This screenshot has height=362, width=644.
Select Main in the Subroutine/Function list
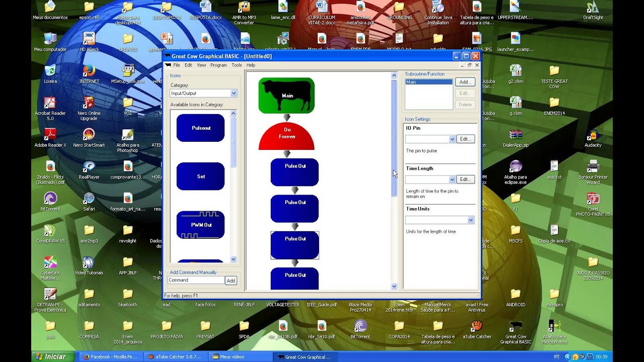(x=429, y=82)
